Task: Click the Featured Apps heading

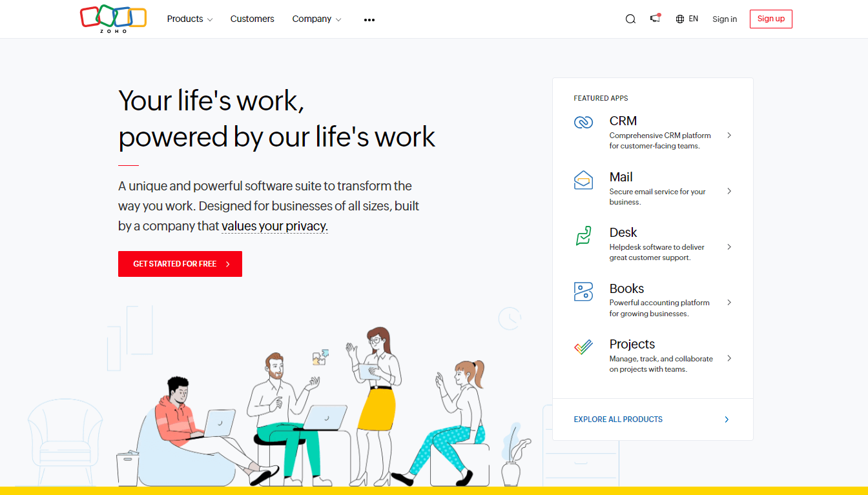Action: 601,98
